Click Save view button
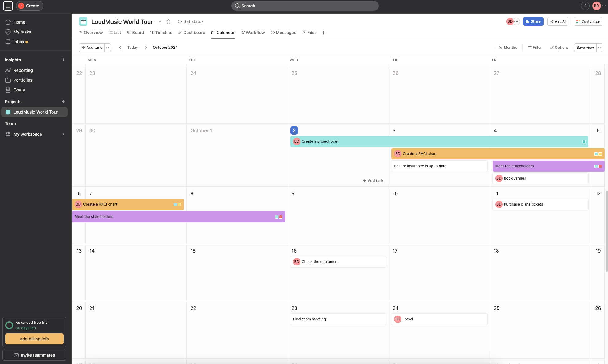Viewport: 608px width, 364px height. coord(585,48)
